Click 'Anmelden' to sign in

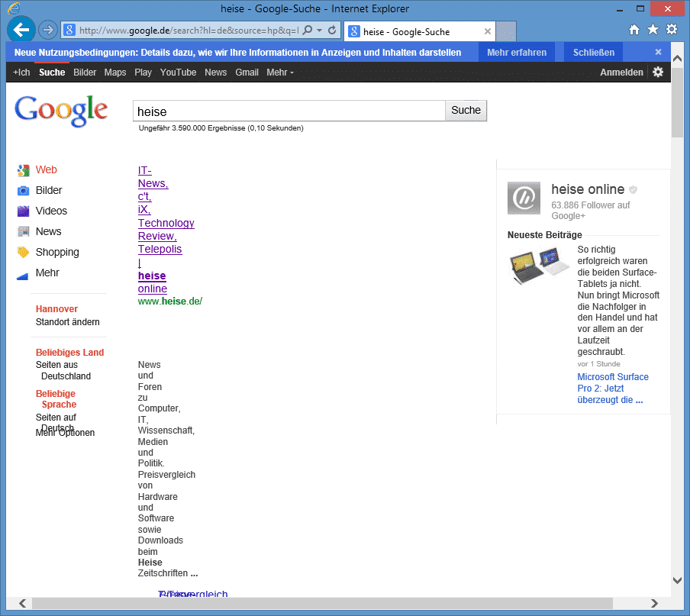point(621,73)
